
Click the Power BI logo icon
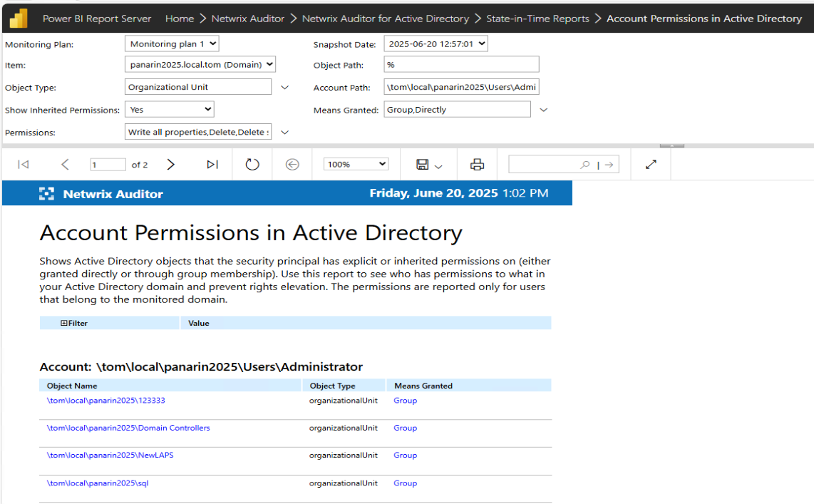tap(17, 18)
